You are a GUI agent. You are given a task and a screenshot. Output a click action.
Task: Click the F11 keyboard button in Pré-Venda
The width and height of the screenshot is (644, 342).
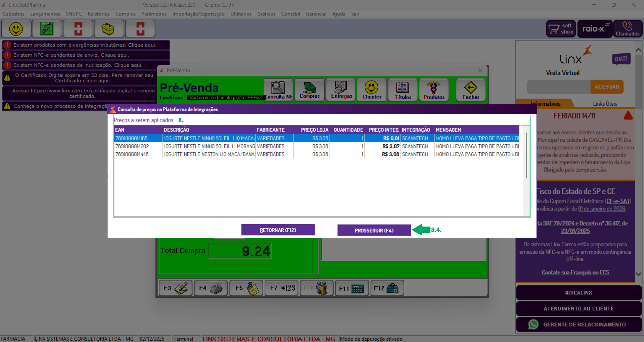click(352, 288)
